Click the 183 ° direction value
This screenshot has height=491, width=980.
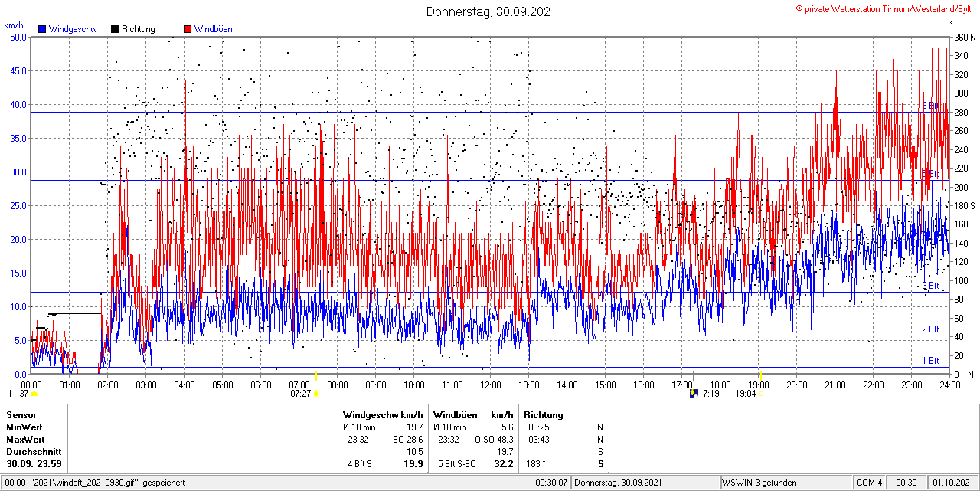tap(537, 464)
